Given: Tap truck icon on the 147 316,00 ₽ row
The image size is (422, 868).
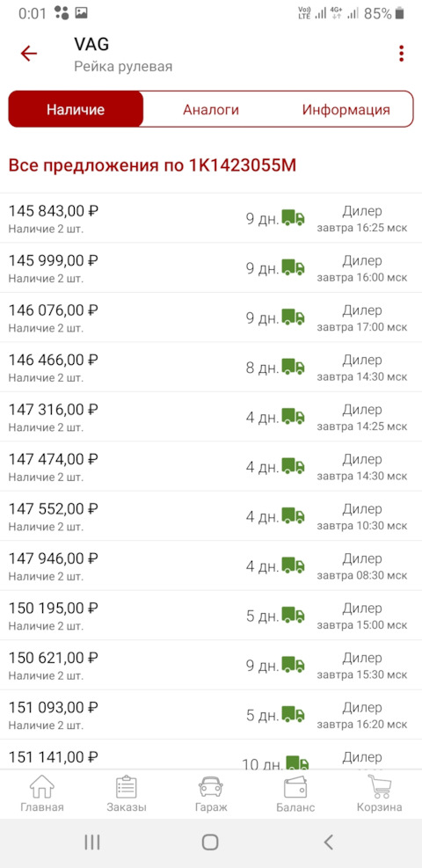Looking at the screenshot, I should pos(293,416).
